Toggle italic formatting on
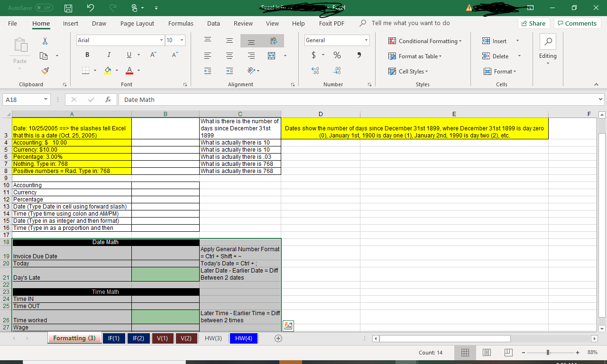 click(x=109, y=55)
